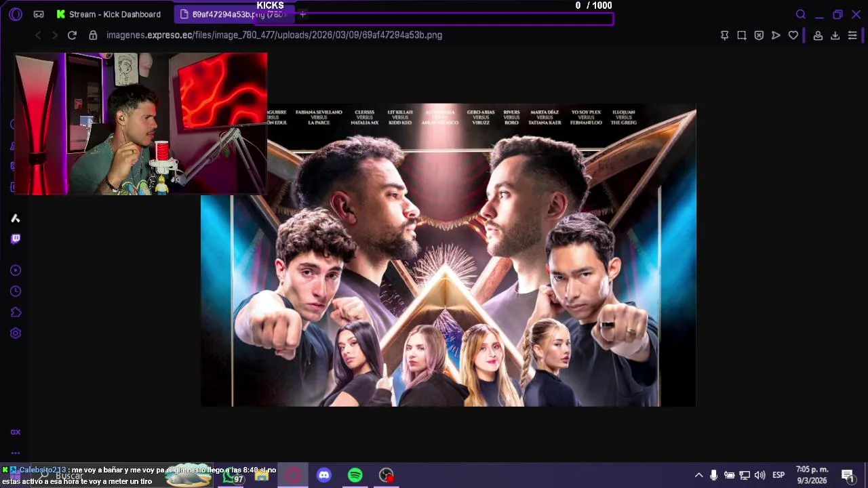Open a new tab with plus button
The width and height of the screenshot is (868, 488).
pos(302,14)
